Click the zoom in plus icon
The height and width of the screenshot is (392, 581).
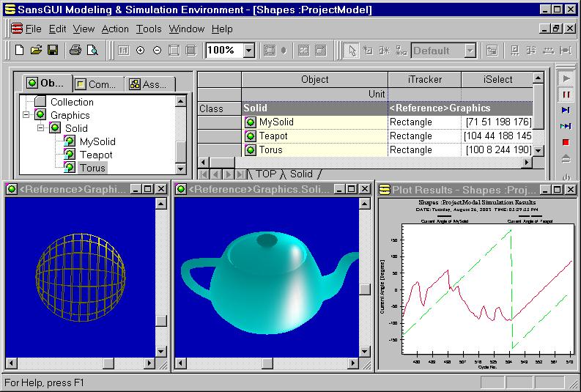[140, 51]
